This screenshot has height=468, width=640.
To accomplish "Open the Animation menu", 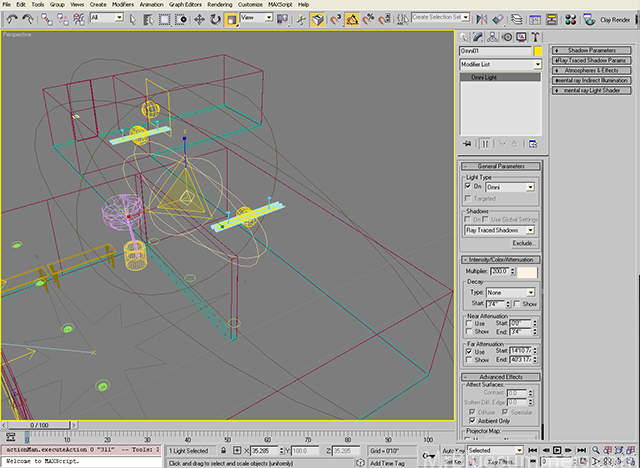I will point(151,4).
